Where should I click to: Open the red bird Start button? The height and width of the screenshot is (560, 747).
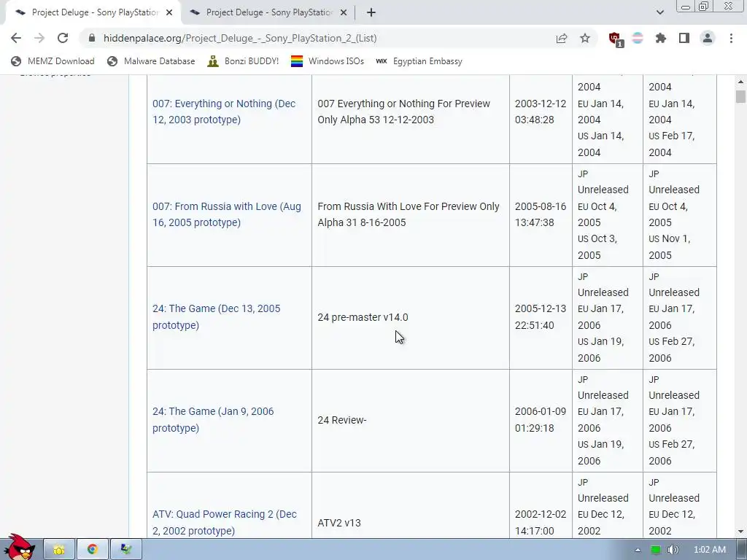[x=19, y=548]
